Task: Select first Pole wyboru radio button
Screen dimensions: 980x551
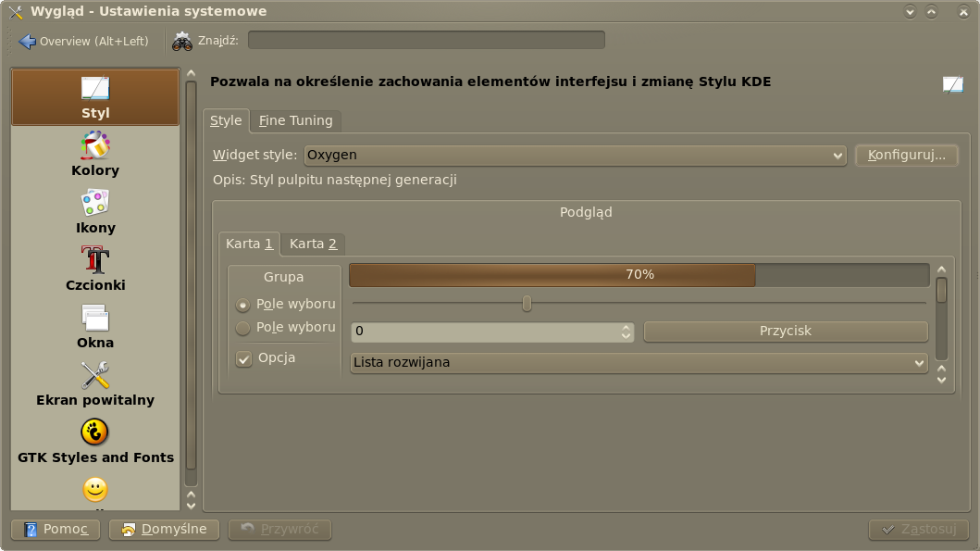Action: pyautogui.click(x=242, y=305)
